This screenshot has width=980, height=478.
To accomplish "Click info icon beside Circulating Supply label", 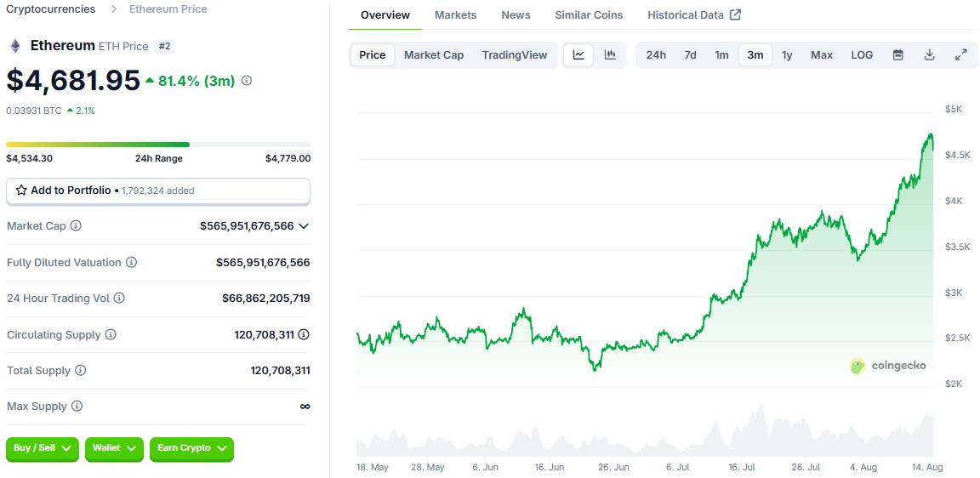I will coord(111,334).
